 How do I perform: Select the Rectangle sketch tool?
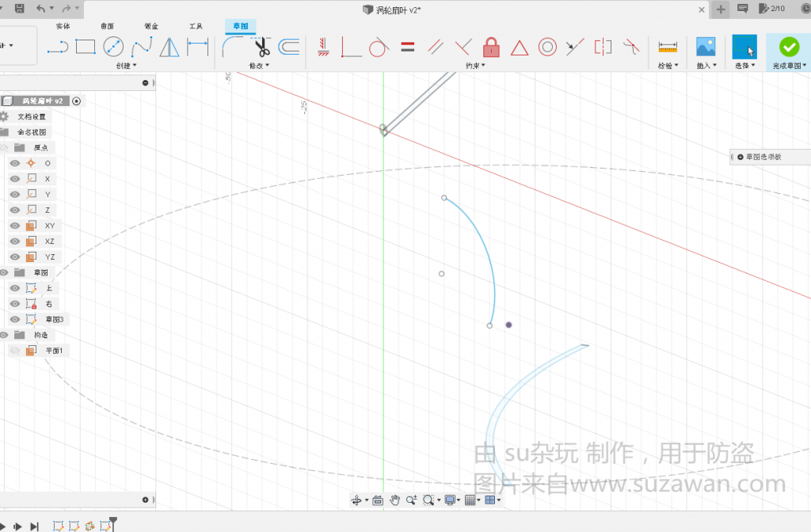(86, 47)
